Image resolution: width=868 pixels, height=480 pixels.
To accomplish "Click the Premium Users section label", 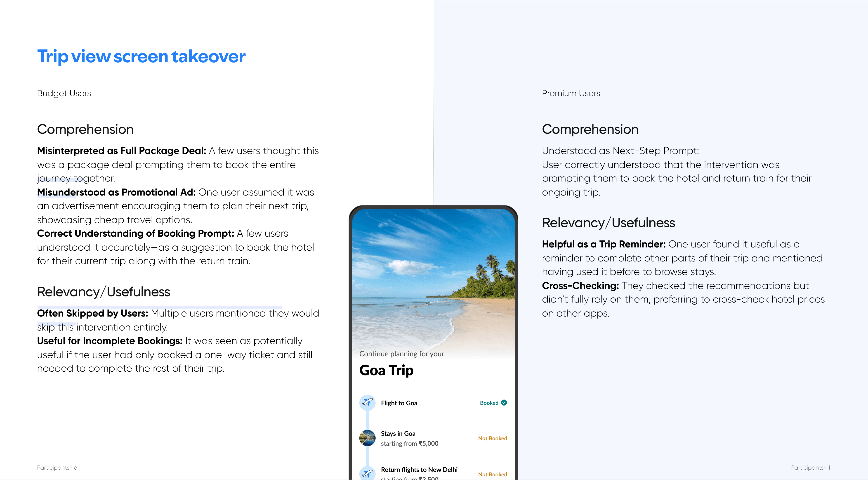I will pyautogui.click(x=571, y=93).
